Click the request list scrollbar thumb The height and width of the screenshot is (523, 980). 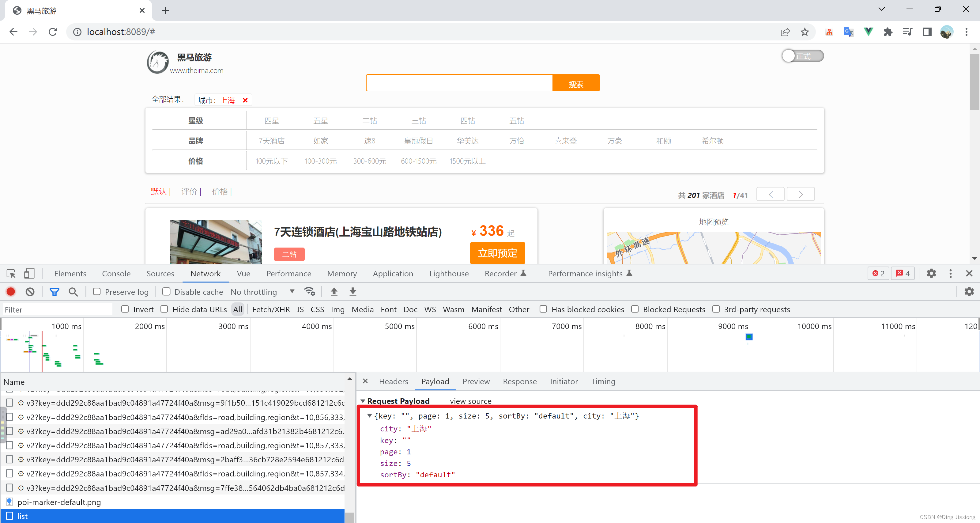pos(349,517)
